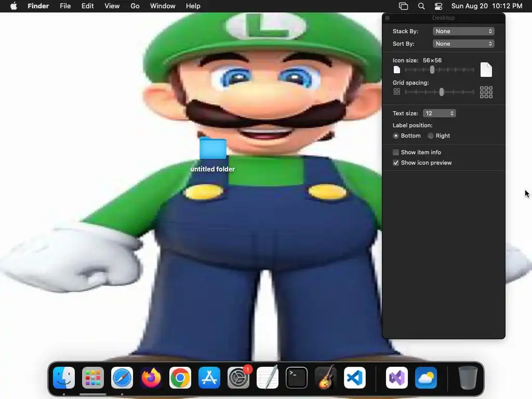This screenshot has height=399, width=532.
Task: Open the Apple menu
Action: [x=14, y=6]
